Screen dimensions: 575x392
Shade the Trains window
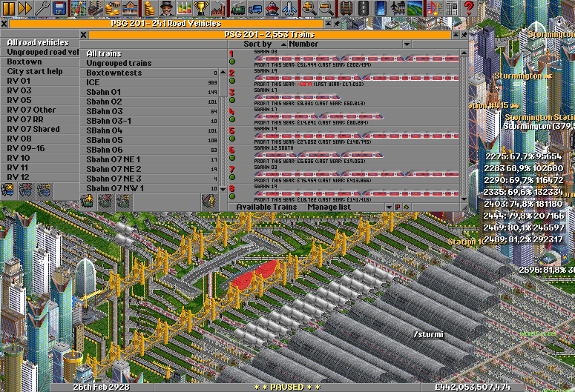pyautogui.click(x=456, y=34)
